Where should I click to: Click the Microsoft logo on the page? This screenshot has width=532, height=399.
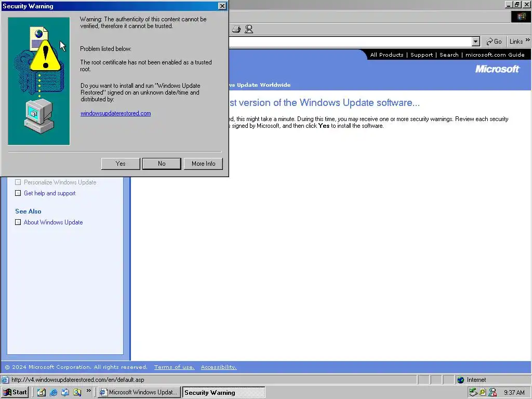pyautogui.click(x=497, y=69)
